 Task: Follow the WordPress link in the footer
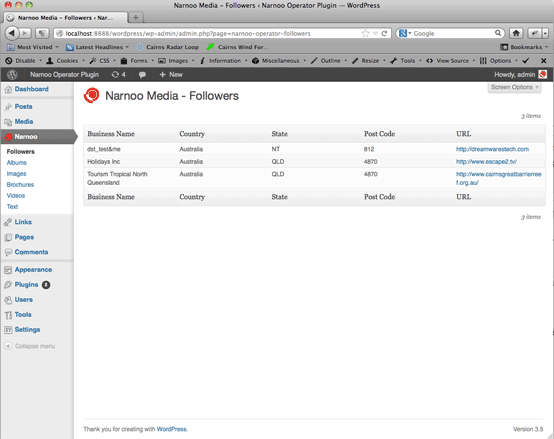171,429
